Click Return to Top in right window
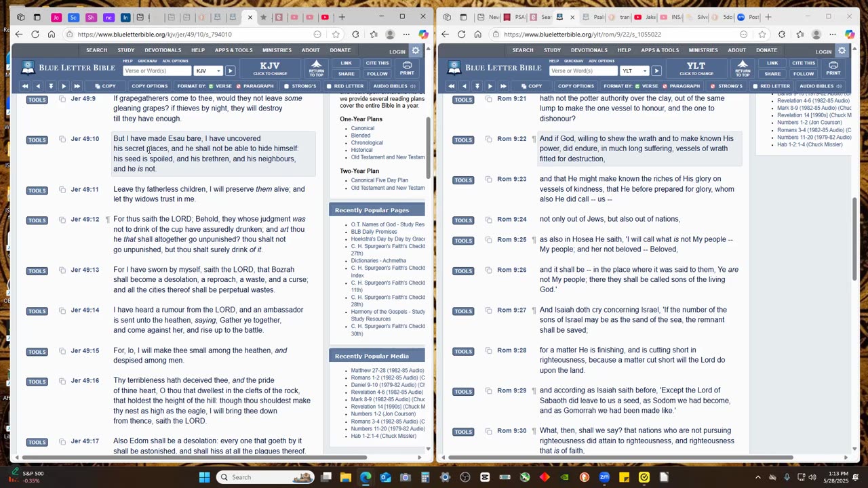The height and width of the screenshot is (488, 868). pos(743,68)
